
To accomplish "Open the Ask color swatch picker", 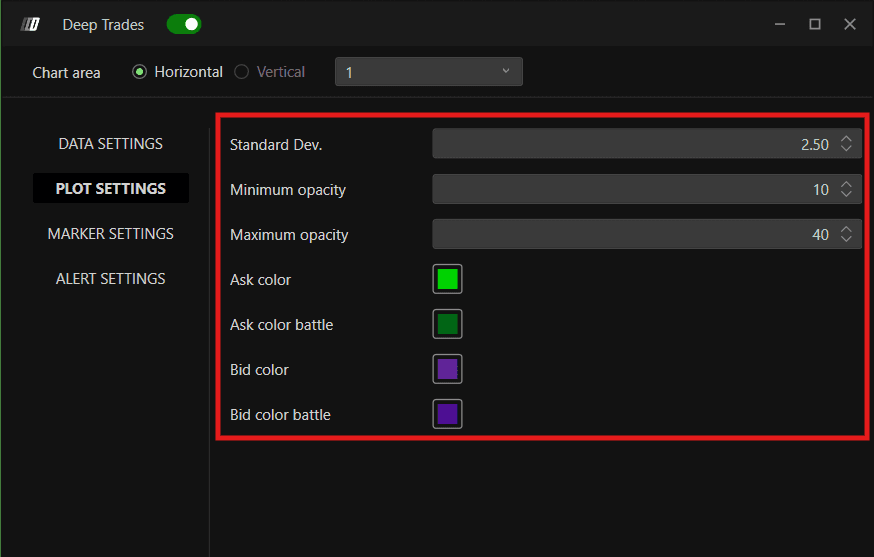I will pyautogui.click(x=448, y=279).
